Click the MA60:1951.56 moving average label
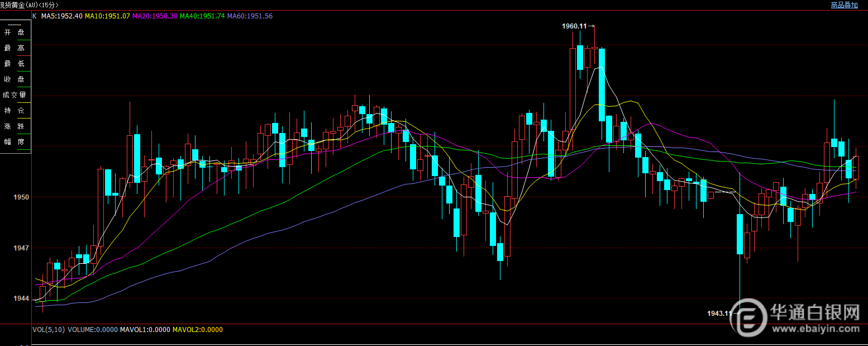The height and width of the screenshot is (346, 868). [250, 16]
